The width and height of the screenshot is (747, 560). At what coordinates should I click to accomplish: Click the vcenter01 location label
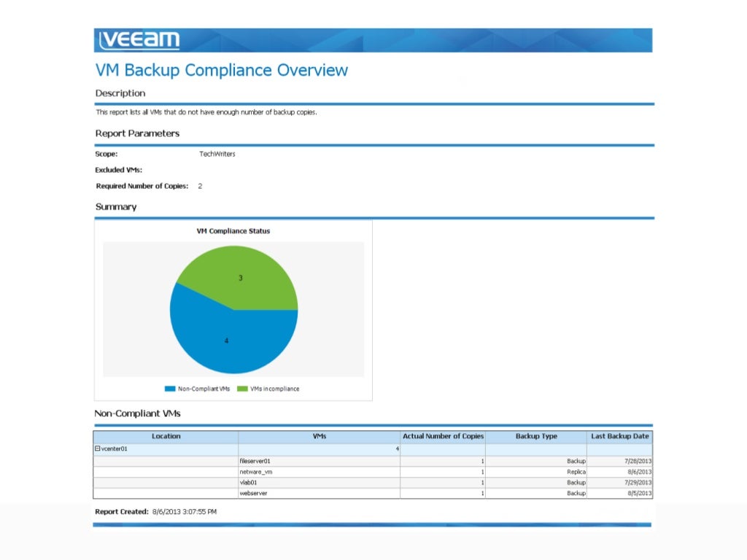(x=115, y=448)
